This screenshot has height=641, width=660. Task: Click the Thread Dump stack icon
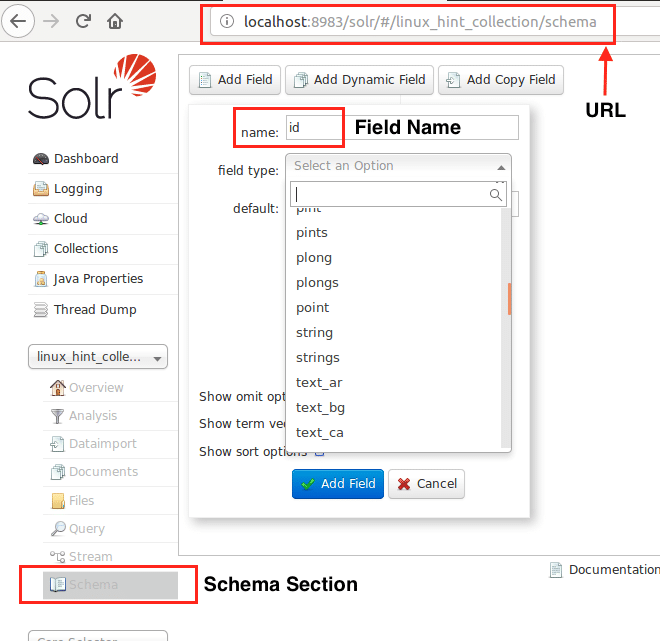click(x=41, y=310)
